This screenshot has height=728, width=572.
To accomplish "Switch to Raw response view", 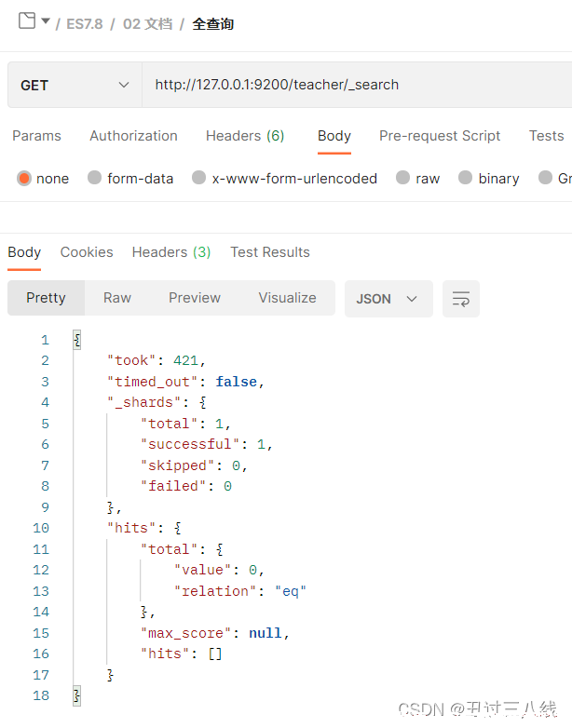I will click(117, 298).
